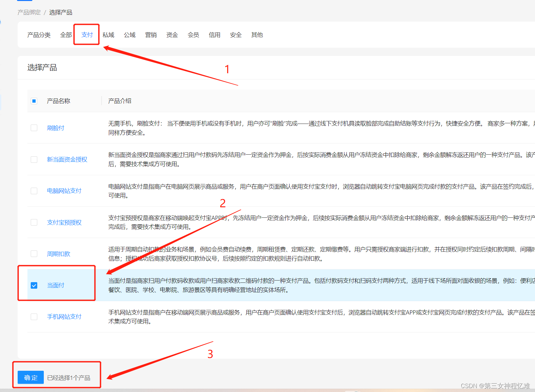Image resolution: width=535 pixels, height=392 pixels.
Task: Open the 产品绑定 breadcrumb link
Action: click(x=29, y=12)
